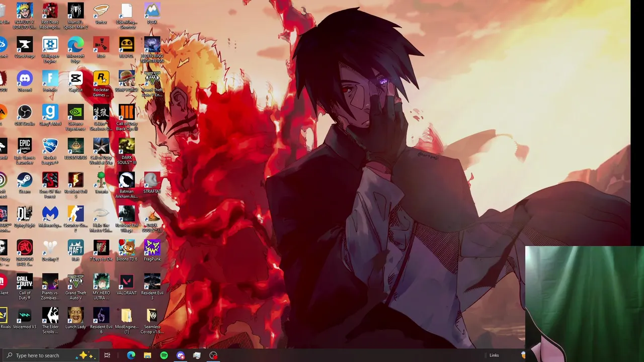The height and width of the screenshot is (362, 644).
Task: Launch Resident Evil 3 icon
Action: 152,287
